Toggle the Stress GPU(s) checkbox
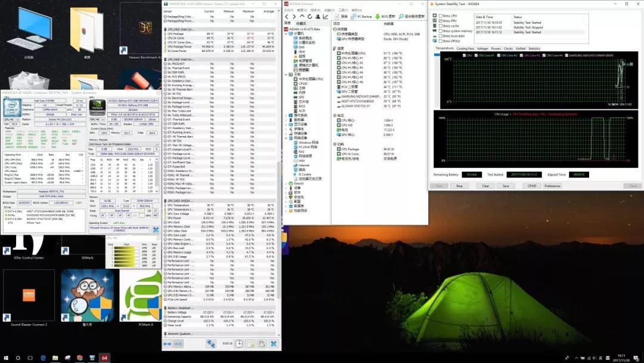 point(441,41)
